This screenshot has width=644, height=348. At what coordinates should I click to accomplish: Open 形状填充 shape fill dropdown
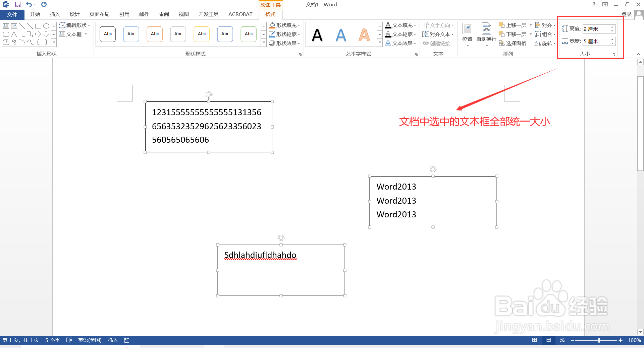point(284,25)
